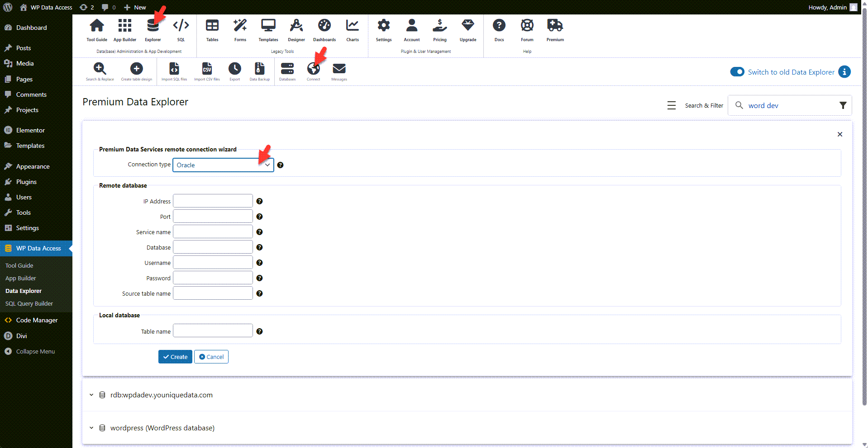Click inside the IP Address field
The image size is (868, 448).
(x=212, y=201)
